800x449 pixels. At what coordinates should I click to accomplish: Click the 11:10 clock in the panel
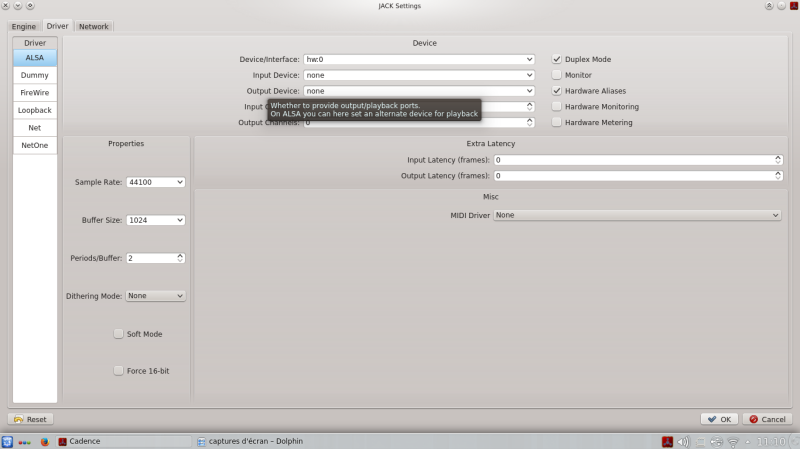pyautogui.click(x=771, y=442)
